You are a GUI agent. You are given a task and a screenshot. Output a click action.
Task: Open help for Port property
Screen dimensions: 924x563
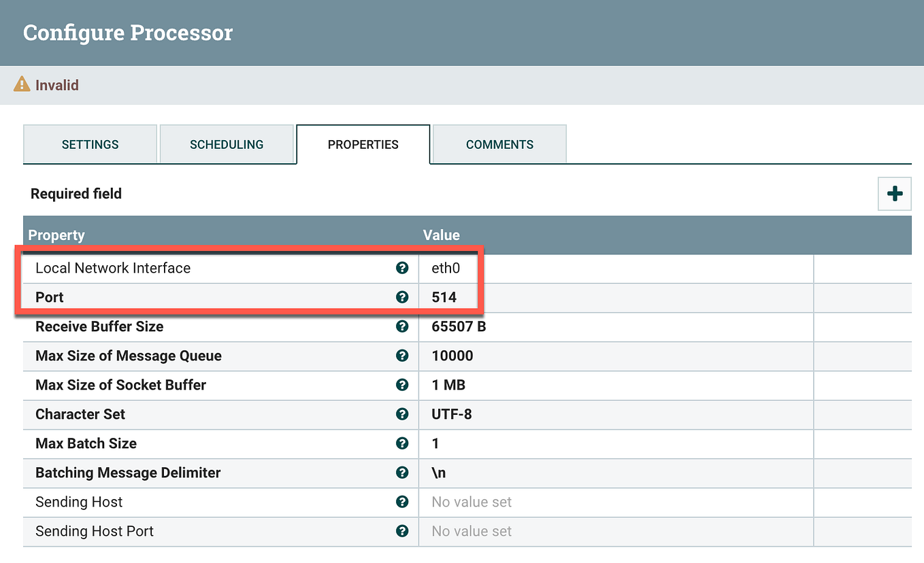[402, 297]
